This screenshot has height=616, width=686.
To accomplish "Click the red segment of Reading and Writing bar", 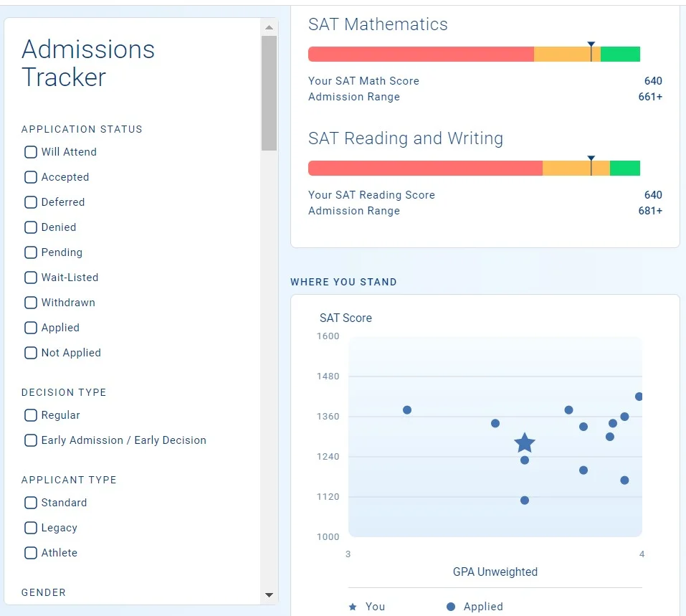I will tap(425, 168).
